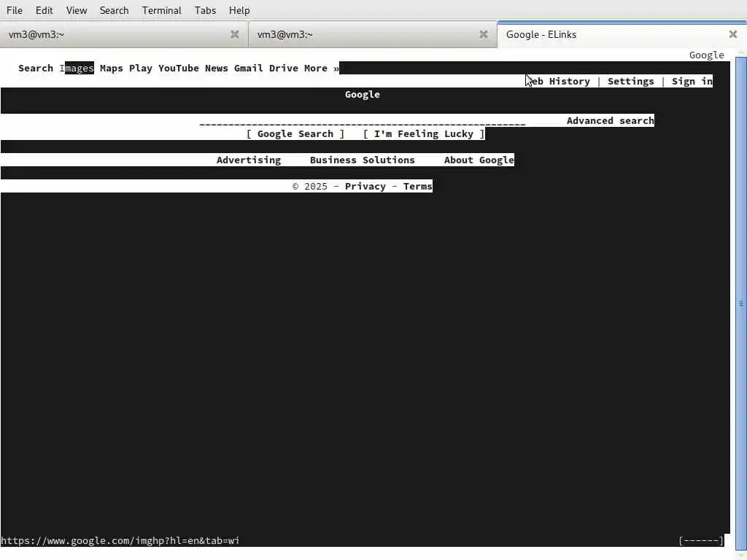
Task: Click the Google Search button
Action: (x=295, y=134)
